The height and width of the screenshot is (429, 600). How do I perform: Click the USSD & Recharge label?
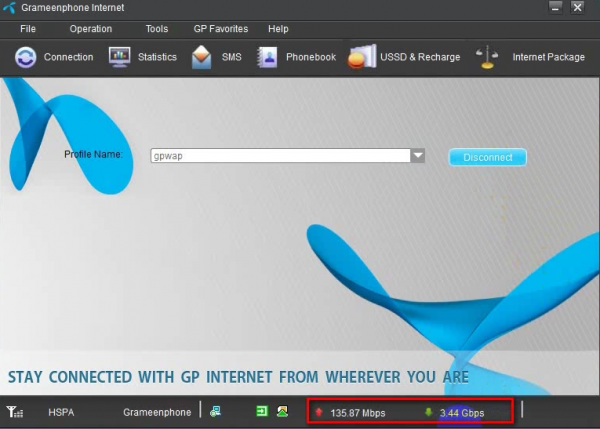pyautogui.click(x=420, y=57)
